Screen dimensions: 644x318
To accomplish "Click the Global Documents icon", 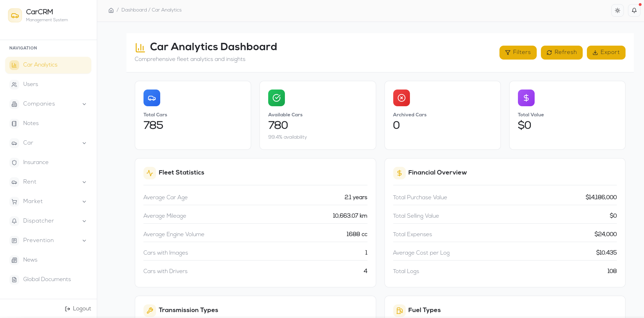I will click(14, 279).
